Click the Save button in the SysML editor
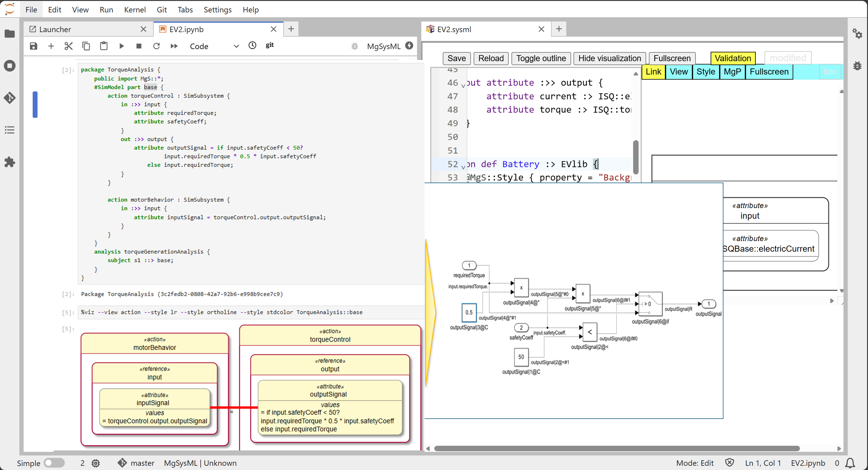The height and width of the screenshot is (470, 868). point(456,58)
